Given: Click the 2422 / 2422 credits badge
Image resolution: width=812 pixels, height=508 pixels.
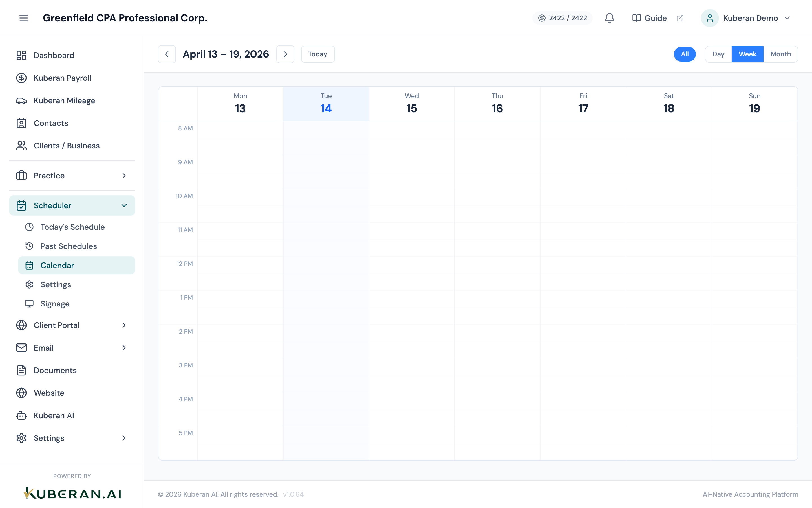Looking at the screenshot, I should pos(562,18).
